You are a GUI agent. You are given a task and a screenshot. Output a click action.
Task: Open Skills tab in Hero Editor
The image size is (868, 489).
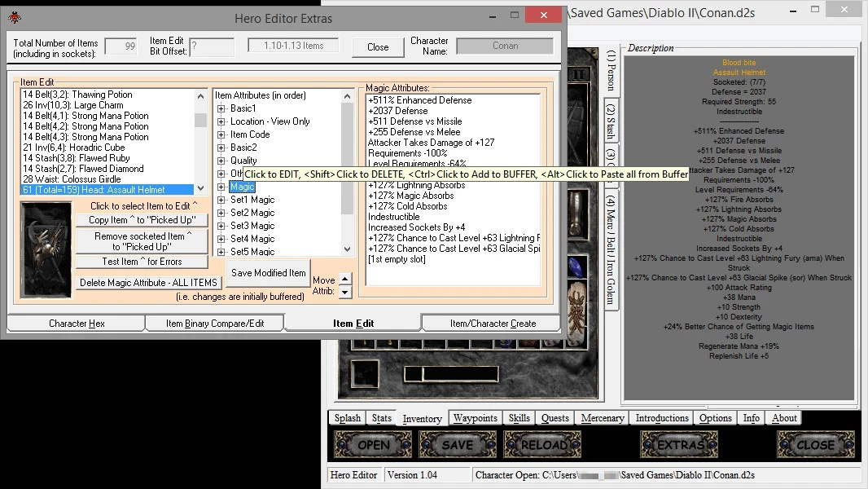(x=519, y=418)
